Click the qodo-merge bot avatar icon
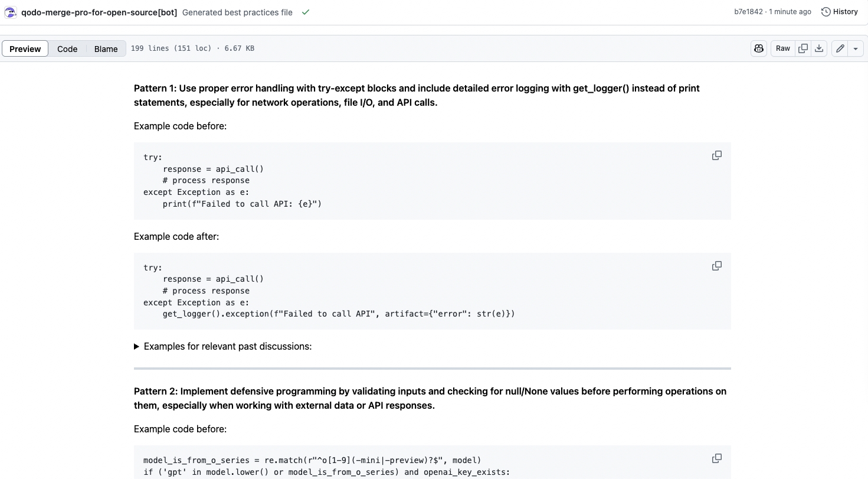The image size is (868, 479). [11, 12]
